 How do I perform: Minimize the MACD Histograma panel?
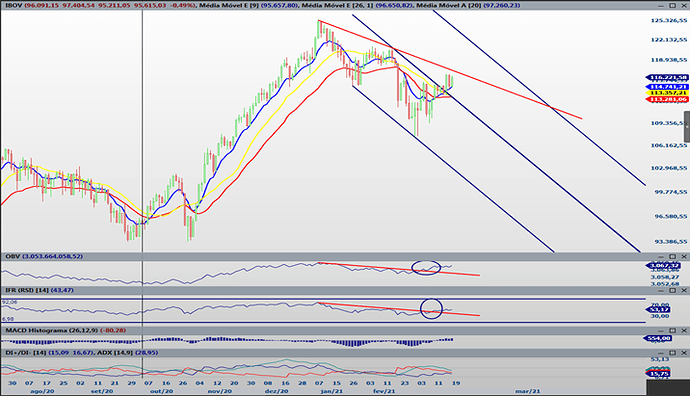[x=661, y=330]
